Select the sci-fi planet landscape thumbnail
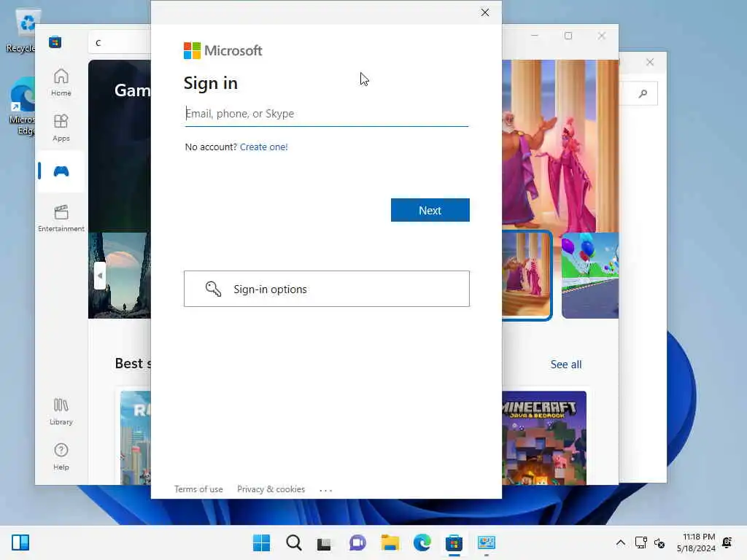747x560 pixels. 120,275
